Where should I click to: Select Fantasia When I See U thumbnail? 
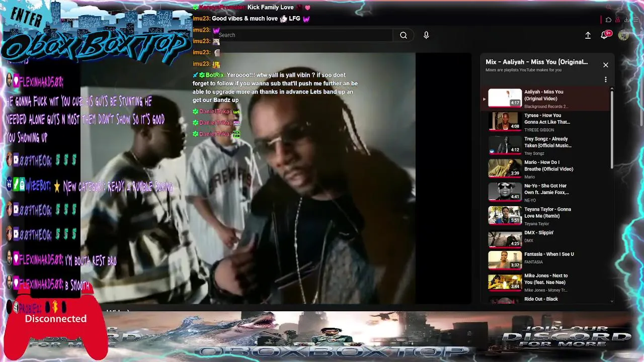pos(505,259)
